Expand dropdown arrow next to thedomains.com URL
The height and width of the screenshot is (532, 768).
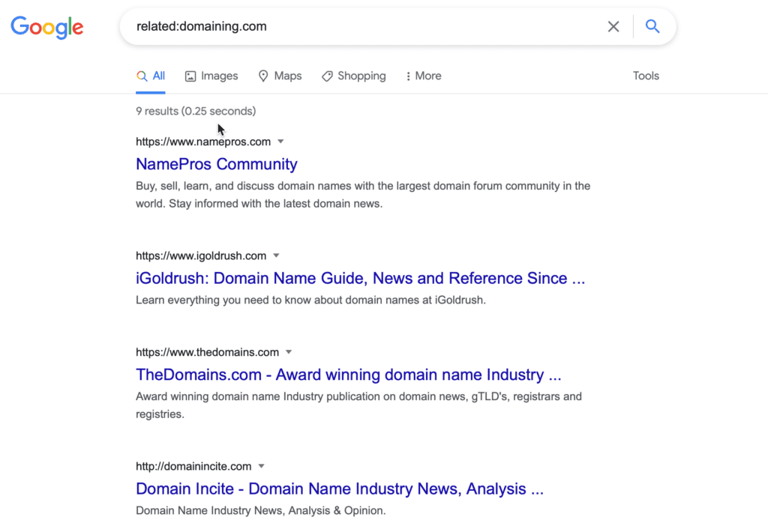[x=289, y=352]
